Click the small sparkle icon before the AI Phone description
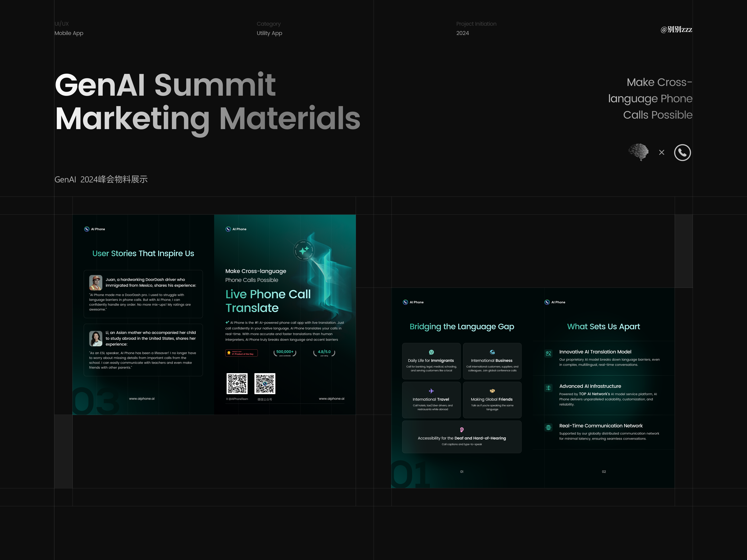This screenshot has height=560, width=747. (227, 322)
